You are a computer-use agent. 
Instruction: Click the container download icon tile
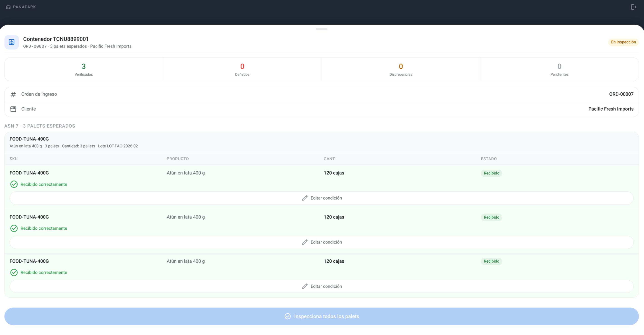pos(12,42)
